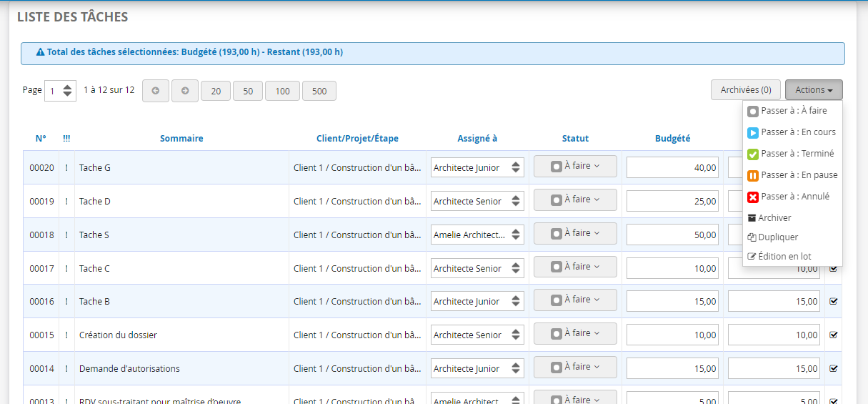
Task: Click the orange En pause icon
Action: (x=753, y=176)
